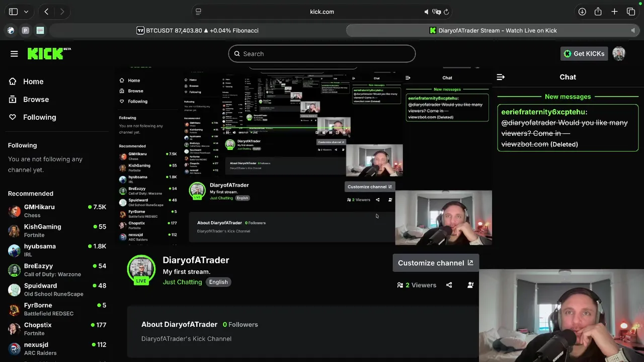Open Chopstix recommended channel
The image size is (644, 362).
click(x=57, y=328)
